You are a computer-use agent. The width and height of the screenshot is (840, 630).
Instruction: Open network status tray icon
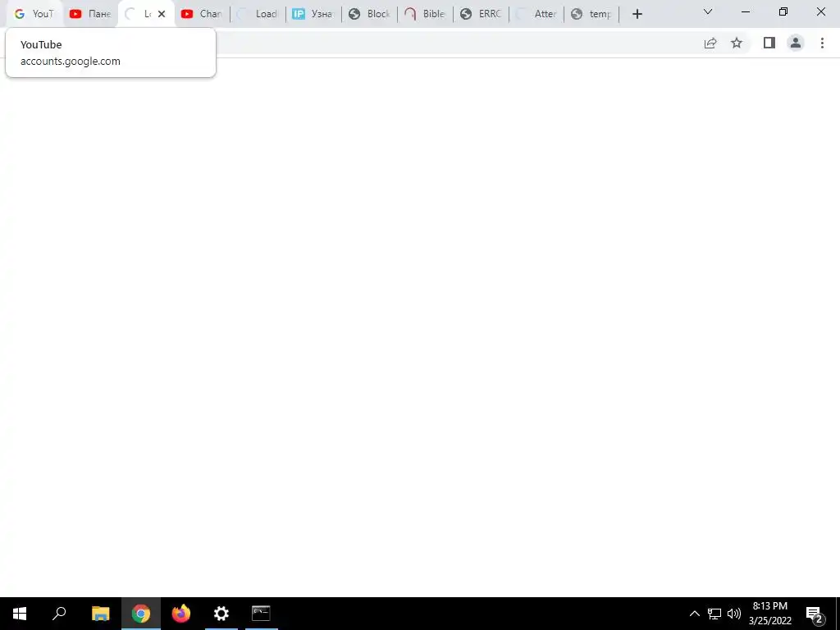point(714,614)
